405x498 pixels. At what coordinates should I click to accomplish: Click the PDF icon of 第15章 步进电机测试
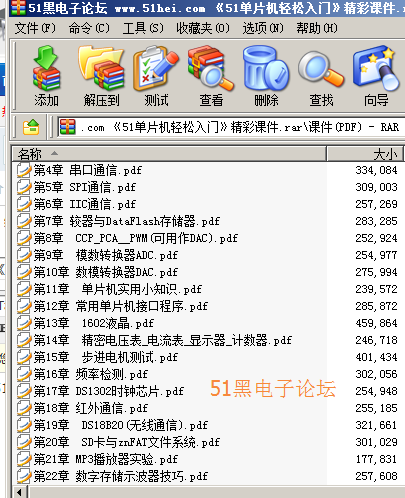click(24, 357)
